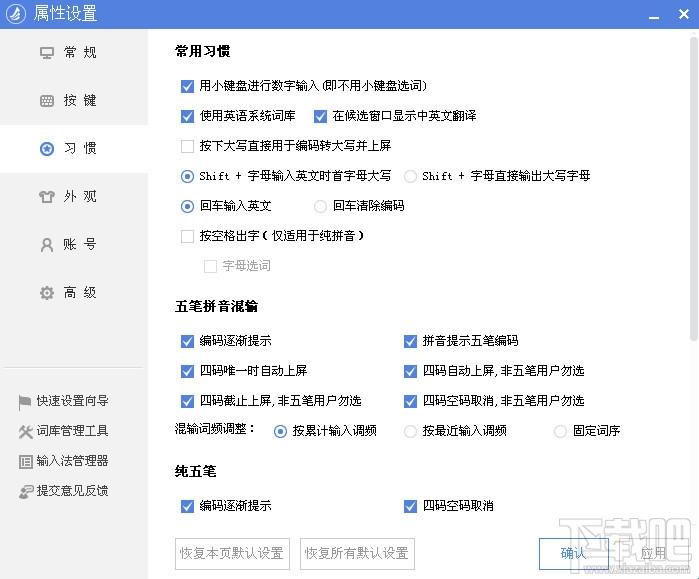Screen dimensions: 699x579
Task: Click the app logo in title bar
Action: pyautogui.click(x=16, y=14)
